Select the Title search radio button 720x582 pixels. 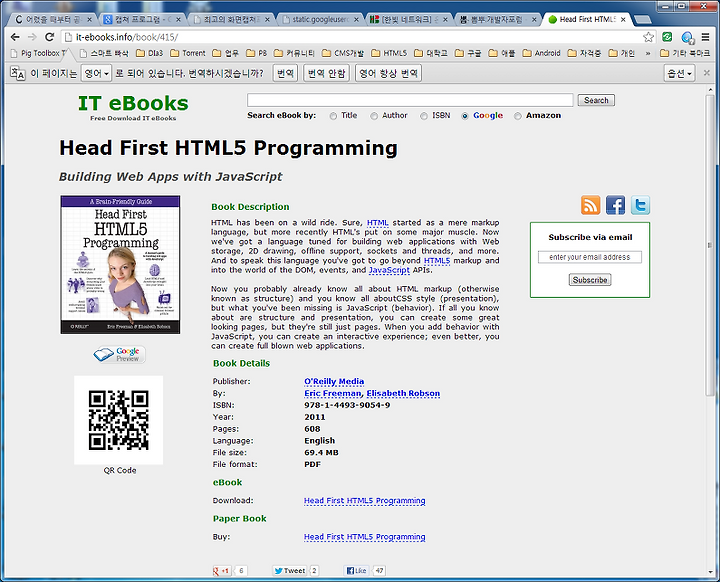(x=333, y=116)
